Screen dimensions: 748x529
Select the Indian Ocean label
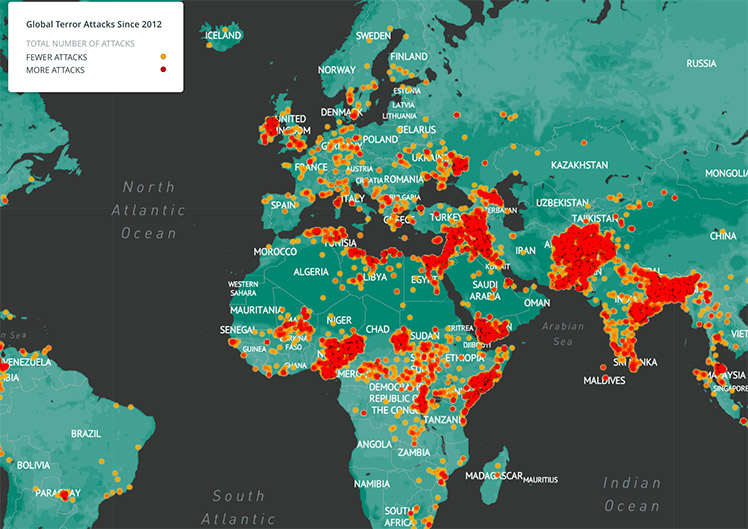(x=632, y=494)
